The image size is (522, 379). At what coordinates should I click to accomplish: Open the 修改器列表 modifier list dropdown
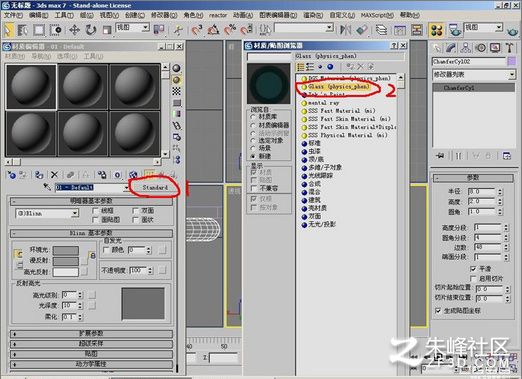[x=474, y=75]
